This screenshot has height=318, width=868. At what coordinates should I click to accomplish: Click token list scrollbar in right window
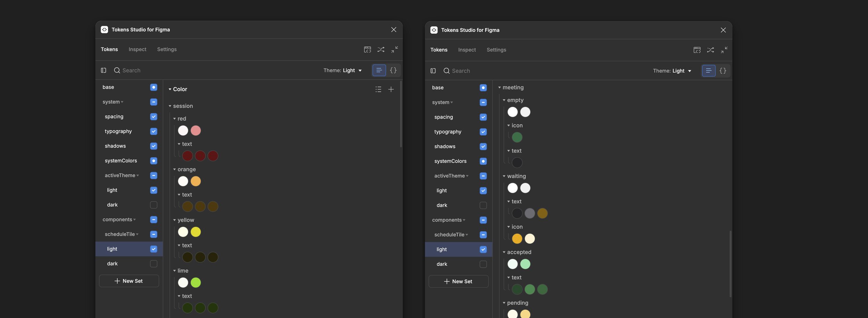tap(730, 264)
